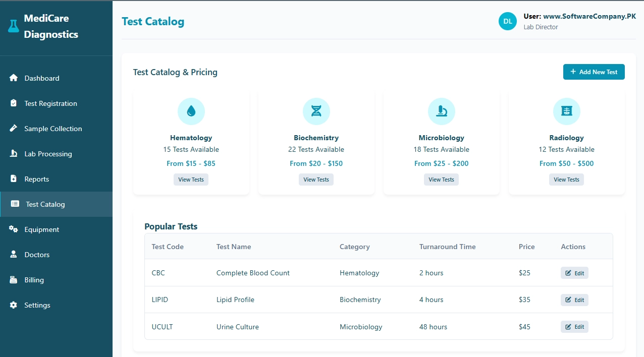Select the Sample Collection sidebar icon

coord(14,129)
